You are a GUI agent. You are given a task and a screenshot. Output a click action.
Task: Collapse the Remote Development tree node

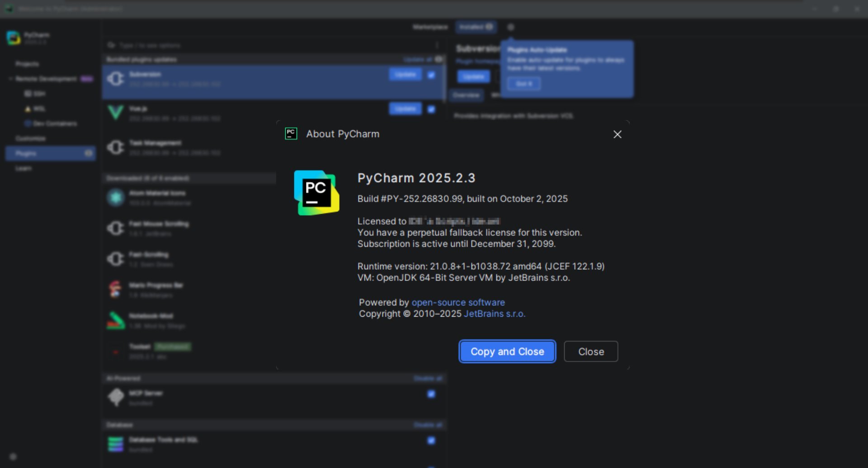coord(11,79)
